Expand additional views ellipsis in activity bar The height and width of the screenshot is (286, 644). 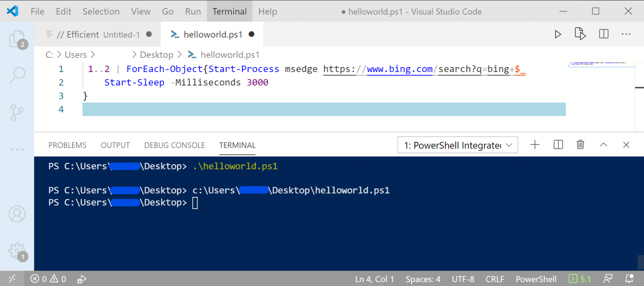(x=17, y=149)
